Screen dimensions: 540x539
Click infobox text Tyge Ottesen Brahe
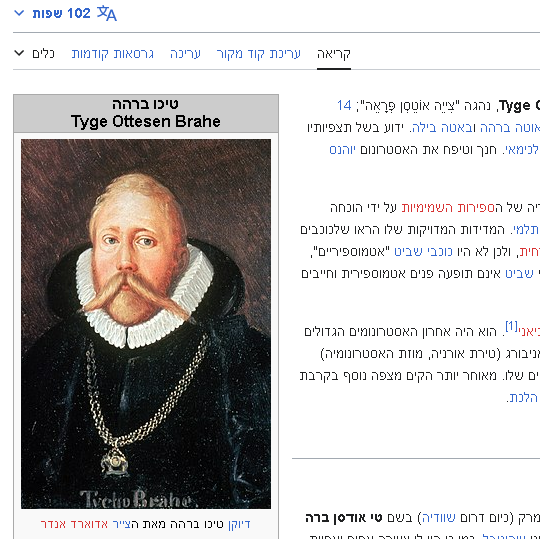(x=146, y=122)
